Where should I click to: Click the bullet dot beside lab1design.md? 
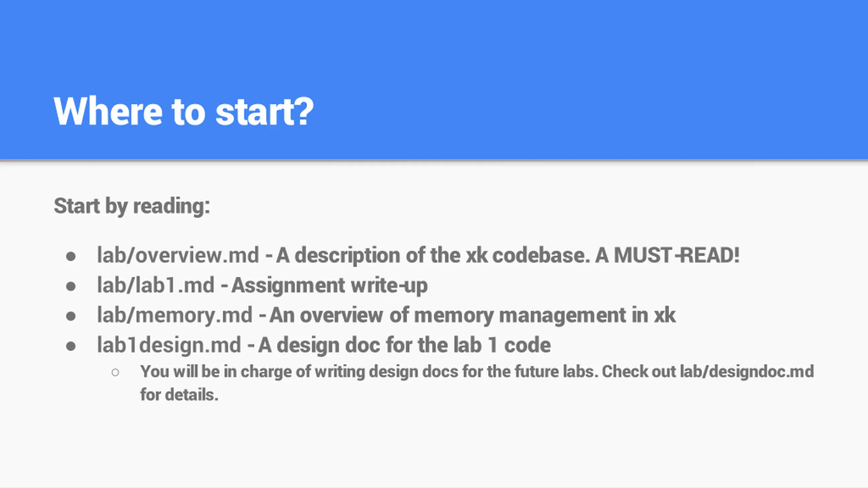(71, 346)
